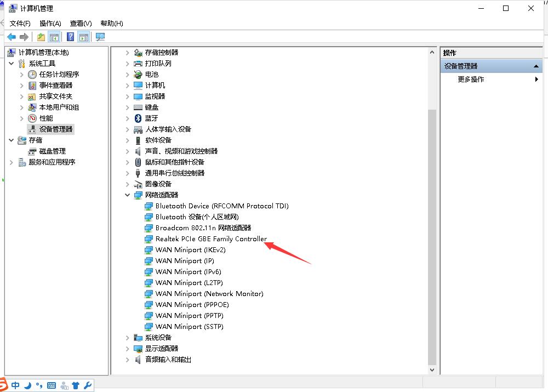Image resolution: width=548 pixels, height=392 pixels.
Task: Click the storage controllers icon
Action: [138, 53]
